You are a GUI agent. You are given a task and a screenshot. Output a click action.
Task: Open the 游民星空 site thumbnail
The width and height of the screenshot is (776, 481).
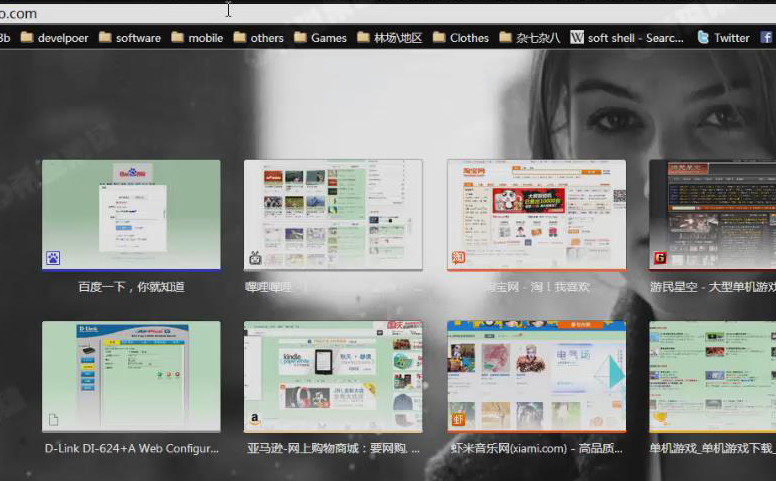point(712,214)
